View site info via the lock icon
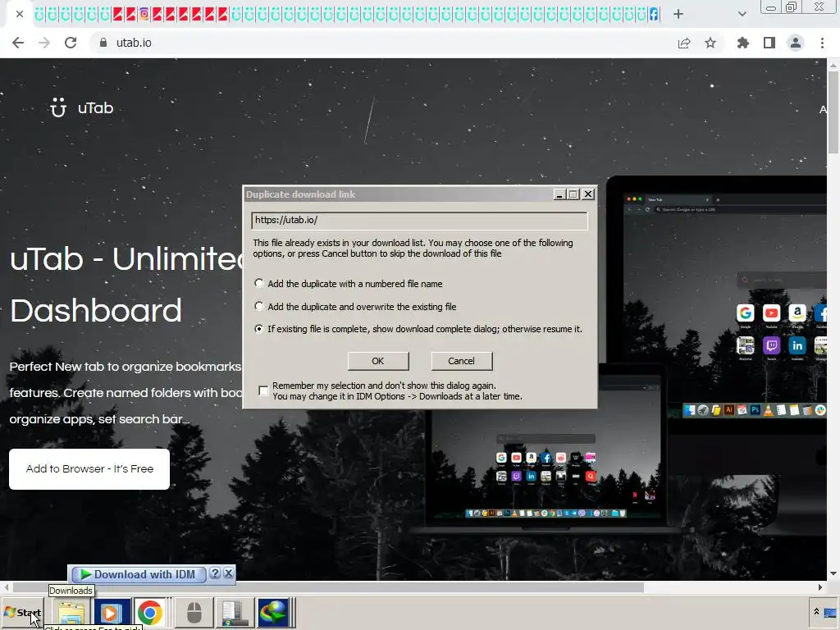This screenshot has height=630, width=840. click(x=103, y=43)
